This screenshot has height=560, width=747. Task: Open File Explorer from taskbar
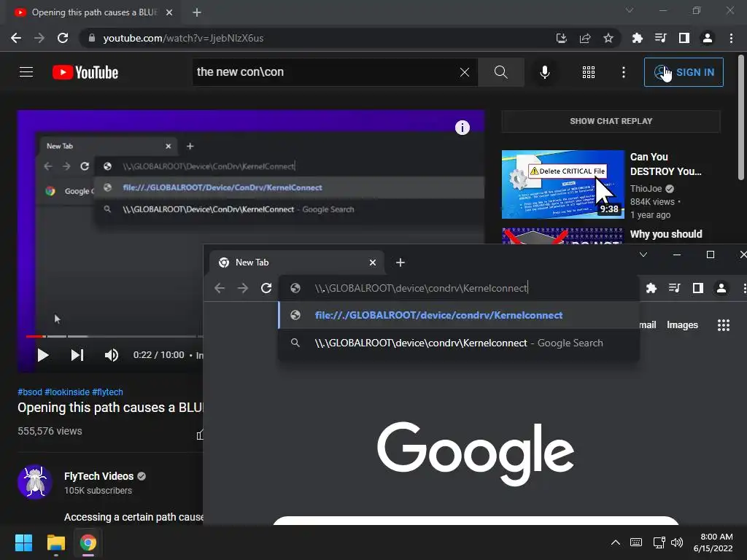tap(55, 542)
